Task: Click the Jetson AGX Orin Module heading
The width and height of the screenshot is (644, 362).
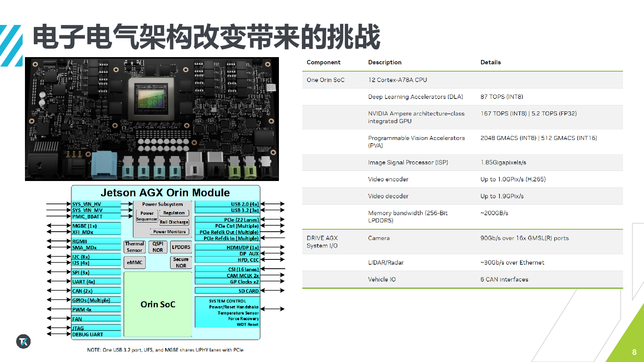Action: [x=165, y=193]
